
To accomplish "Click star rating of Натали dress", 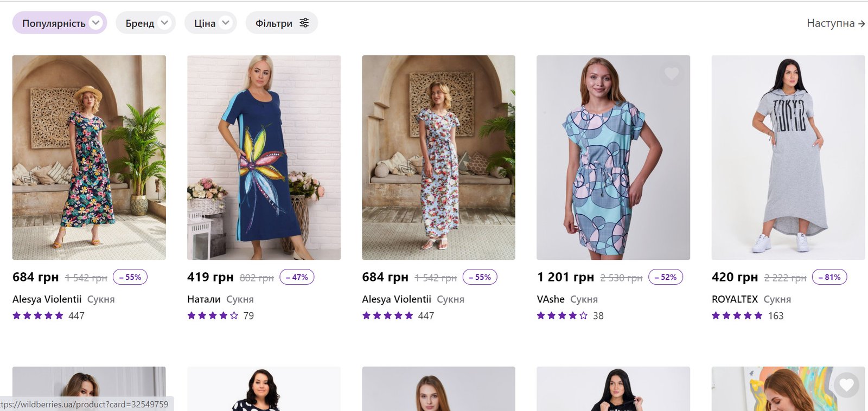I will (213, 316).
